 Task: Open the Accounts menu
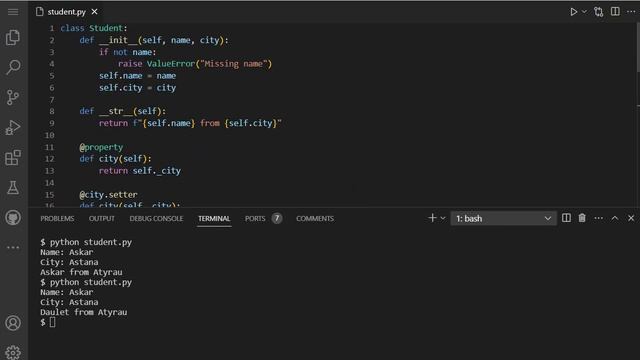pyautogui.click(x=13, y=323)
